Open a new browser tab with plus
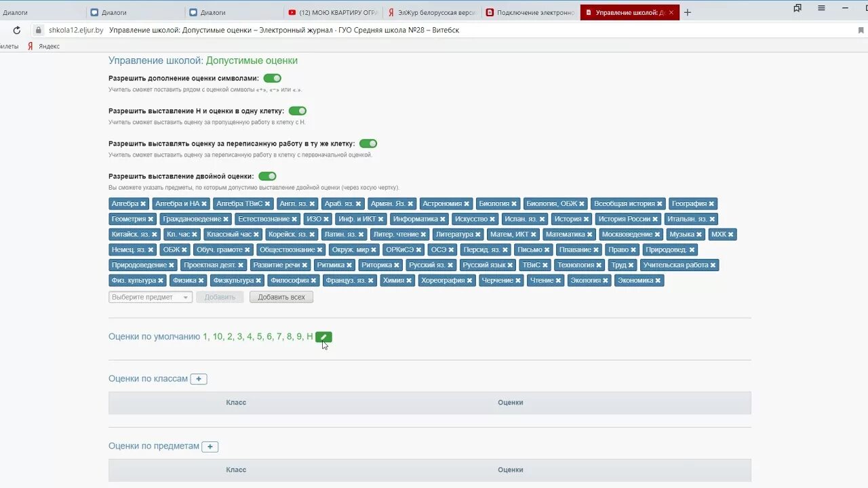The image size is (868, 488). coord(688,12)
